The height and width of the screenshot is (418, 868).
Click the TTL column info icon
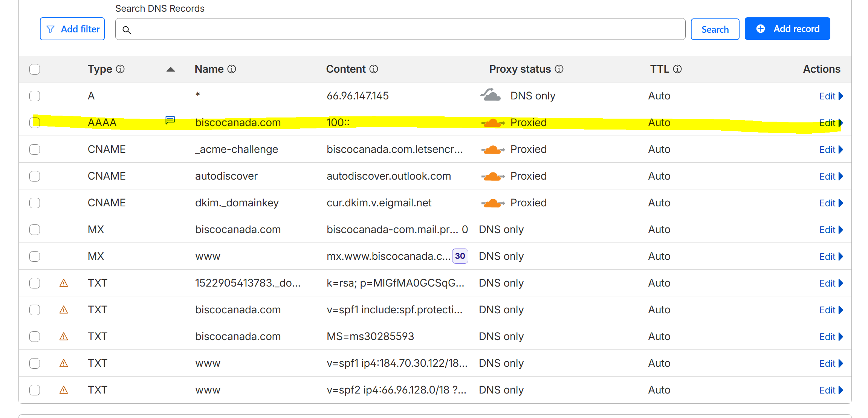(x=677, y=69)
